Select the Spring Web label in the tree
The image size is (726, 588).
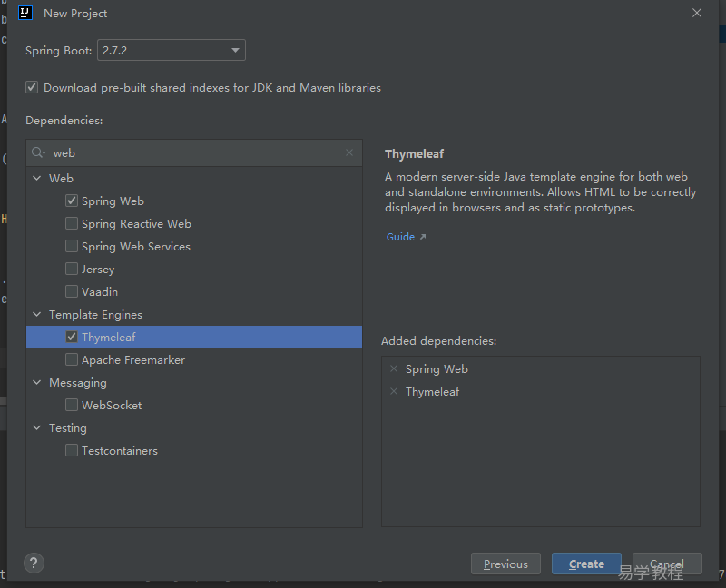[113, 201]
